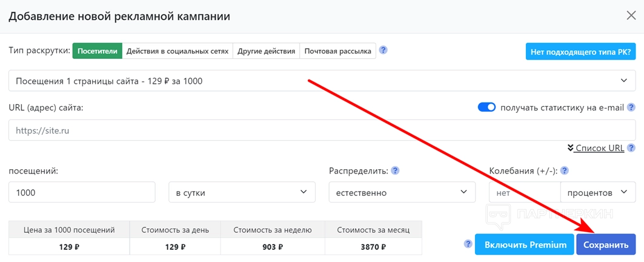Viewport: 644px width, 262px height.
Task: Switch to Действия в социальных сетях tab
Action: point(178,51)
